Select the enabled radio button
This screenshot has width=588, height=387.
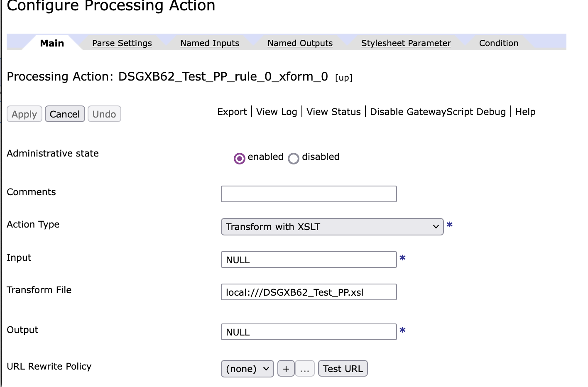click(240, 159)
